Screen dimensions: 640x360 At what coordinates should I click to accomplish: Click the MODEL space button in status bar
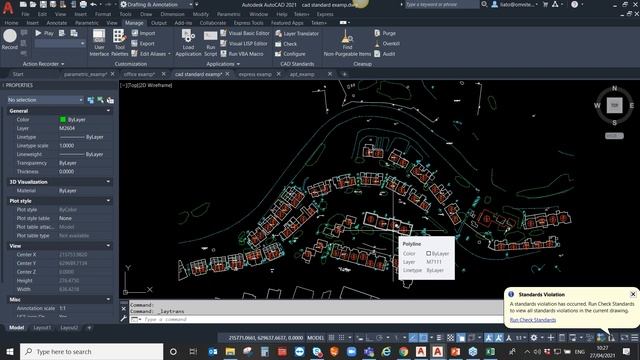coord(316,338)
